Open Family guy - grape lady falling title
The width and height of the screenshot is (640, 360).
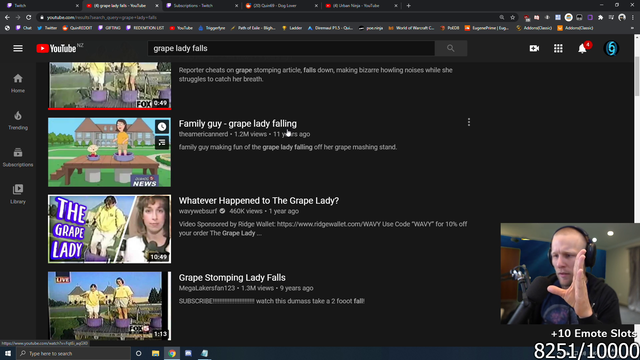[238, 123]
